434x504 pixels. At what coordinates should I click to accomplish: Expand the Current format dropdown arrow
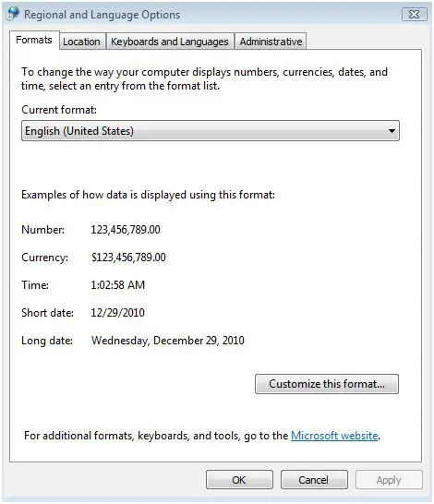tap(392, 131)
